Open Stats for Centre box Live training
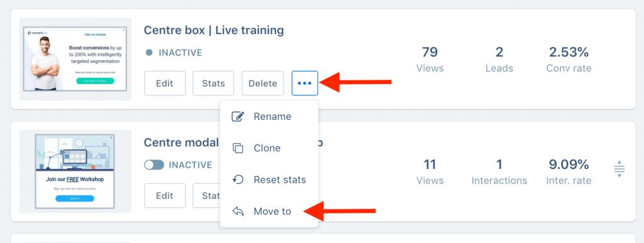 click(213, 83)
